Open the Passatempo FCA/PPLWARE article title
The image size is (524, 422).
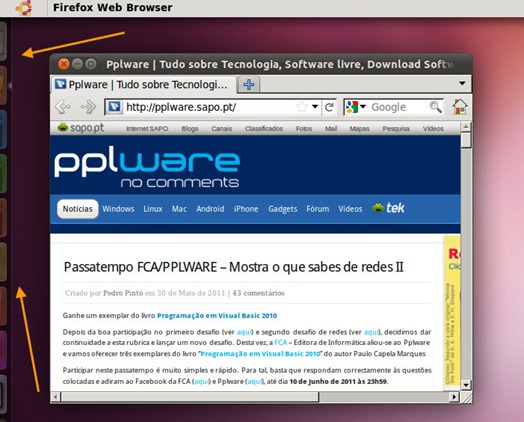234,267
